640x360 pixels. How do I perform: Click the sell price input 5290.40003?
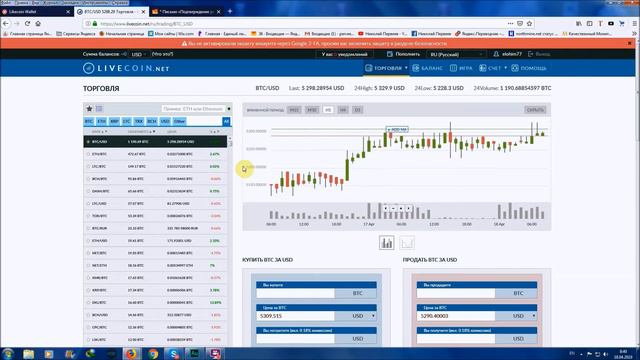click(456, 316)
